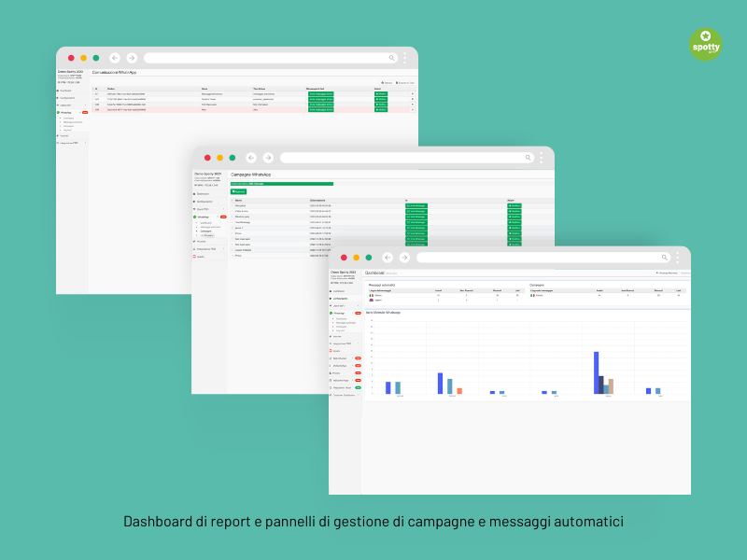Select the Italian flag row in the Campagne summary table
The image size is (747, 560).
point(608,295)
